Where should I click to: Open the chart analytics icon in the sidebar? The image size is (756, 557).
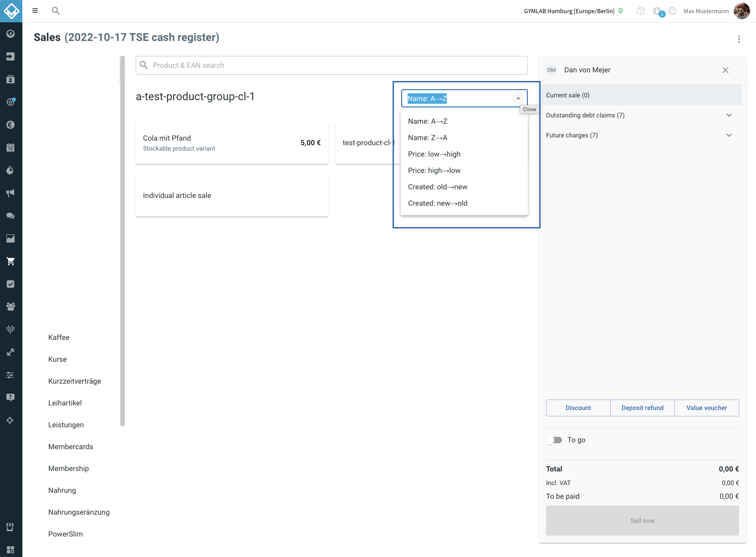point(10,238)
